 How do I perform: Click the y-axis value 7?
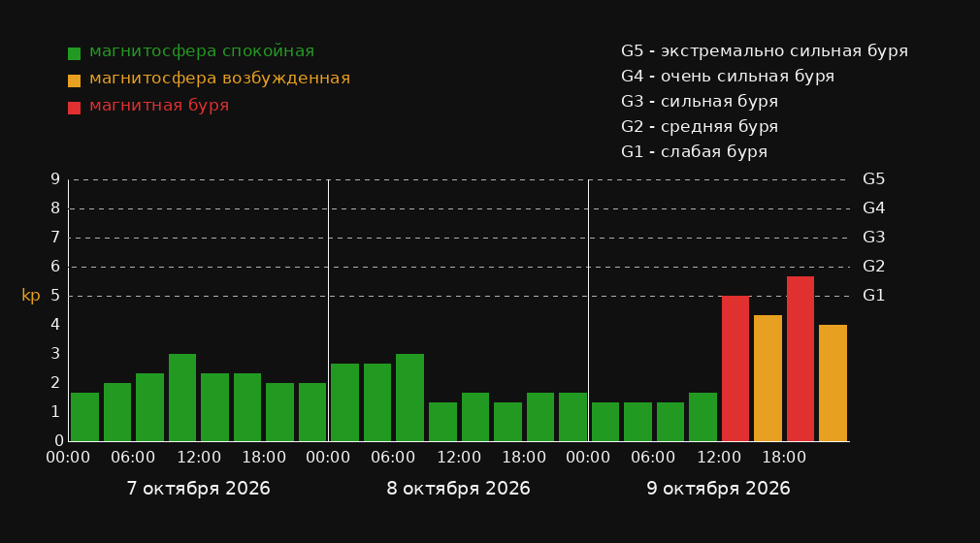[x=55, y=238]
